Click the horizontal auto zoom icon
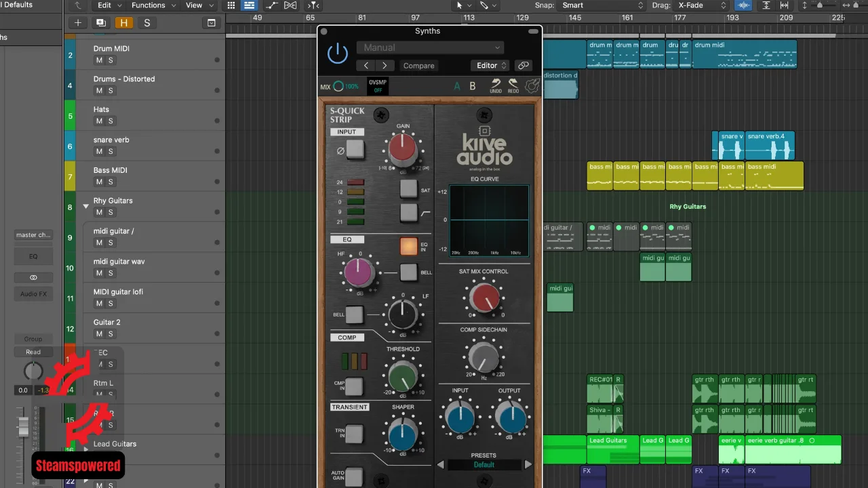This screenshot has height=488, width=868. pyautogui.click(x=785, y=5)
